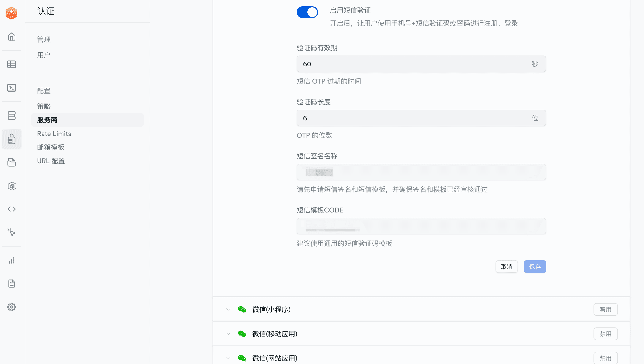
Task: Click WeChat icon for 微信(移动应用)
Action: pos(242,334)
